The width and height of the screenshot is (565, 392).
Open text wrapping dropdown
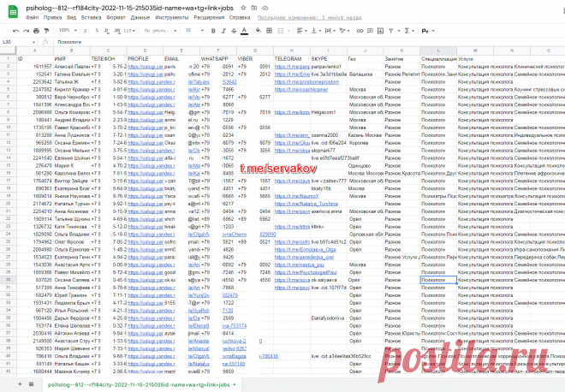click(330, 31)
